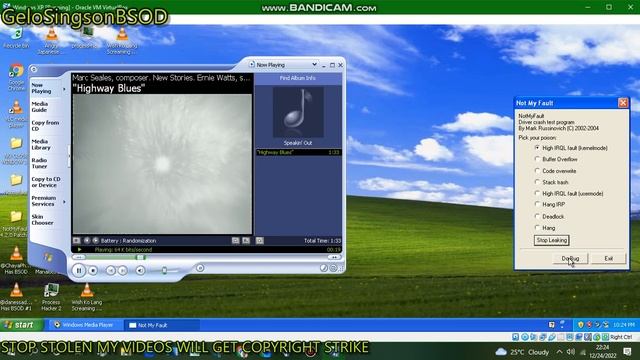The width and height of the screenshot is (640, 360).
Task: Open Copy from CD tab
Action: pyautogui.click(x=45, y=126)
